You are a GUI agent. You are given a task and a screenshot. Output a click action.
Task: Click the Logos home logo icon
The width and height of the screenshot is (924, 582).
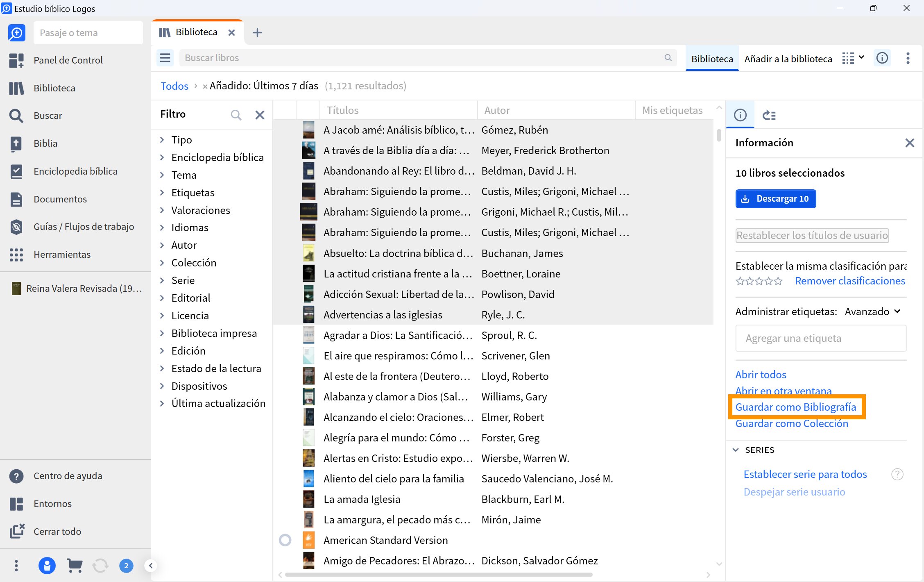pyautogui.click(x=17, y=33)
